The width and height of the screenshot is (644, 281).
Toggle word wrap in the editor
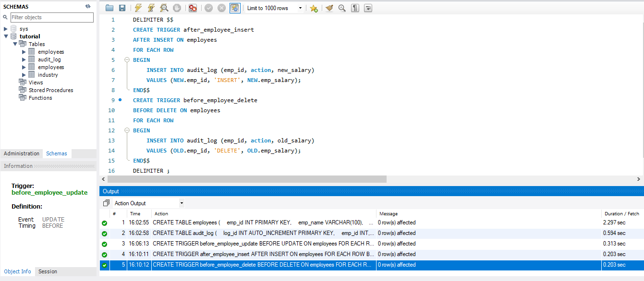368,8
